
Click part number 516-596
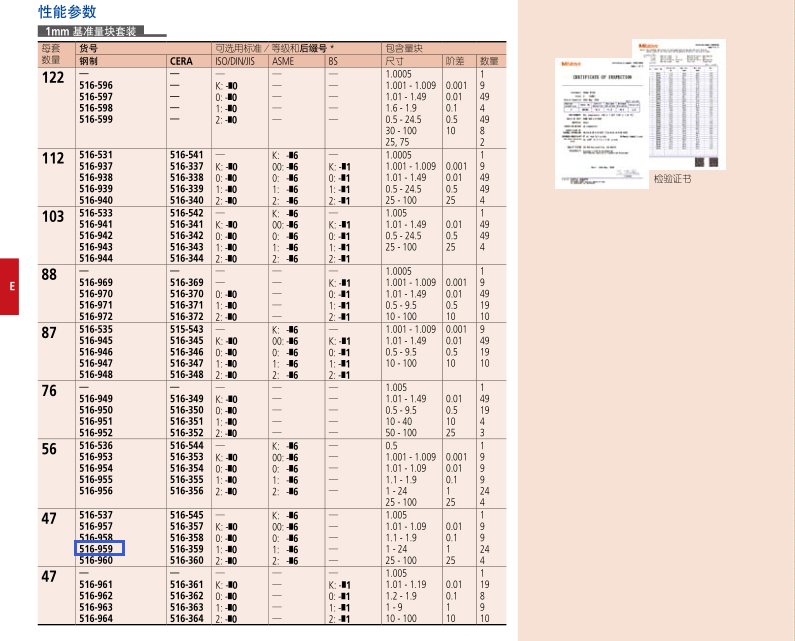click(96, 85)
